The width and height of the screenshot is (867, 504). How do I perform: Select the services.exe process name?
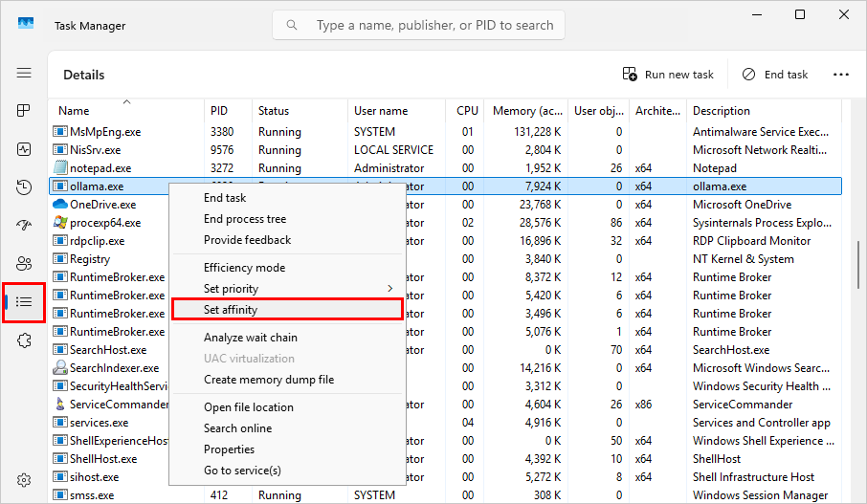(99, 422)
